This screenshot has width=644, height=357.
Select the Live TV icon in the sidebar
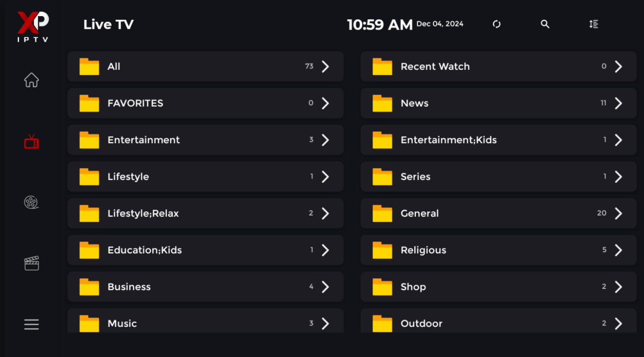tap(31, 141)
